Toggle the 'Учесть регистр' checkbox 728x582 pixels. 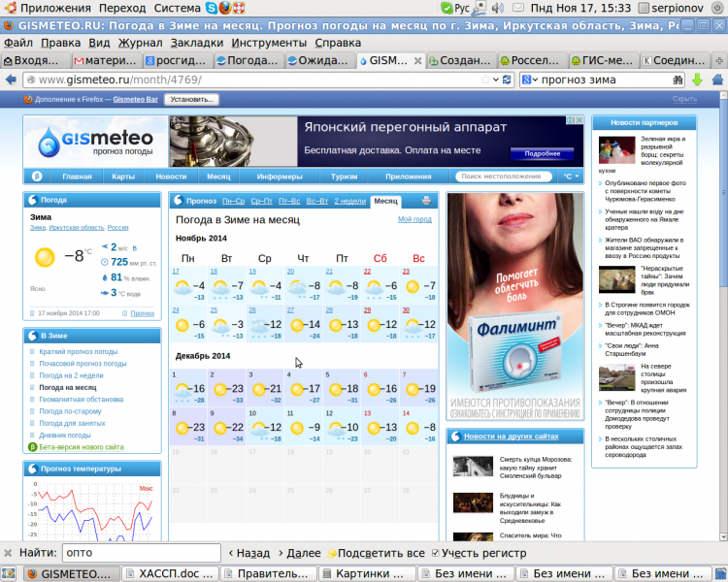(x=436, y=553)
